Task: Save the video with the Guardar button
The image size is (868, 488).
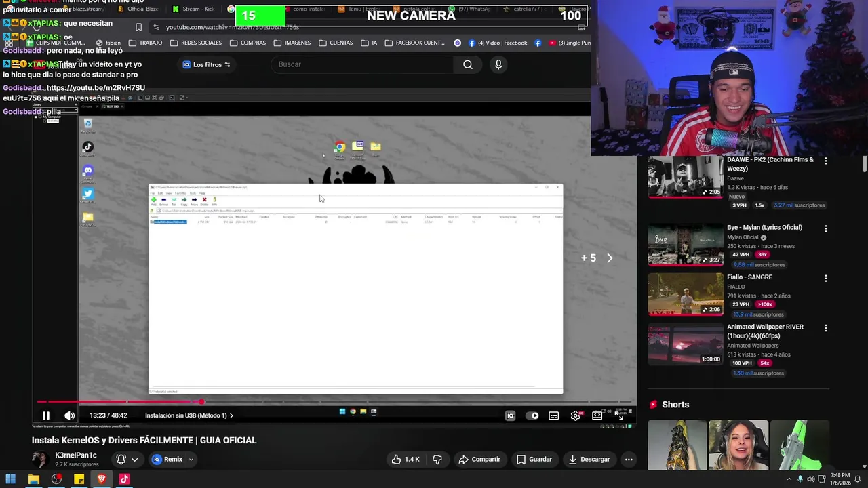Action: tap(534, 460)
